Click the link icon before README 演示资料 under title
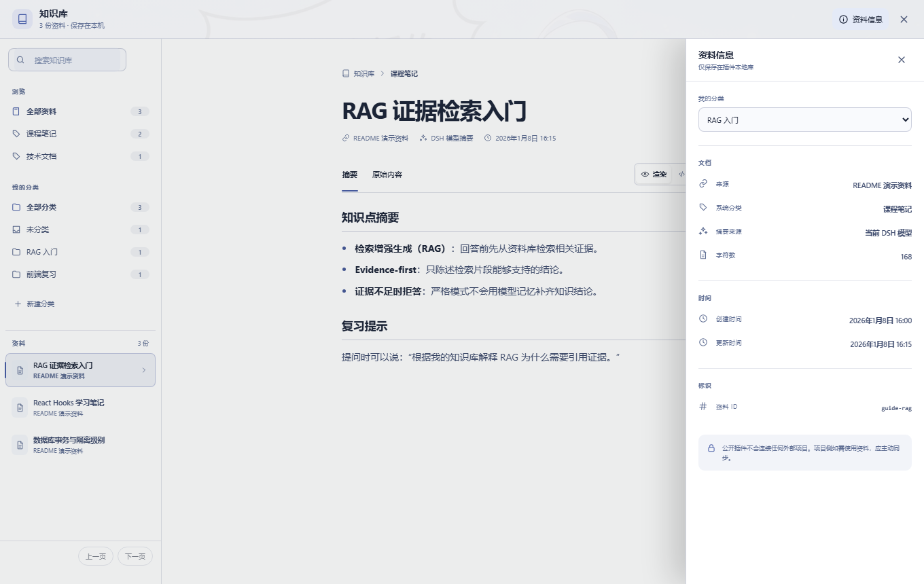This screenshot has width=924, height=584. (346, 138)
